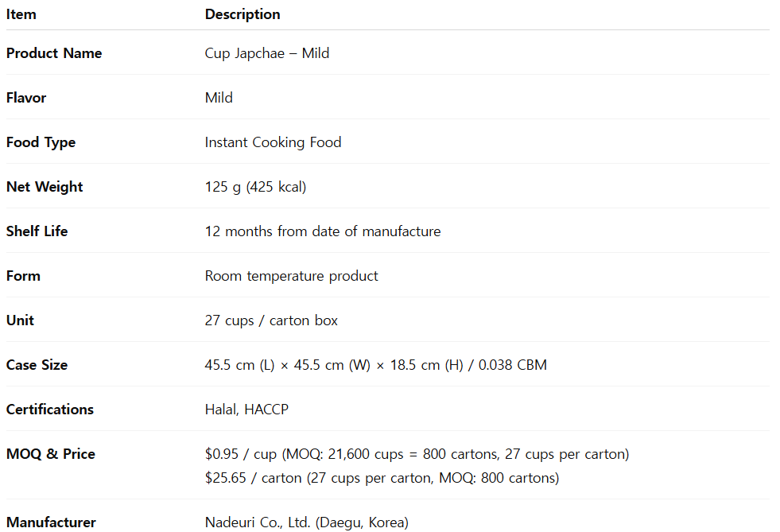780x532 pixels.
Task: Select the "Form" row label
Action: tap(23, 276)
